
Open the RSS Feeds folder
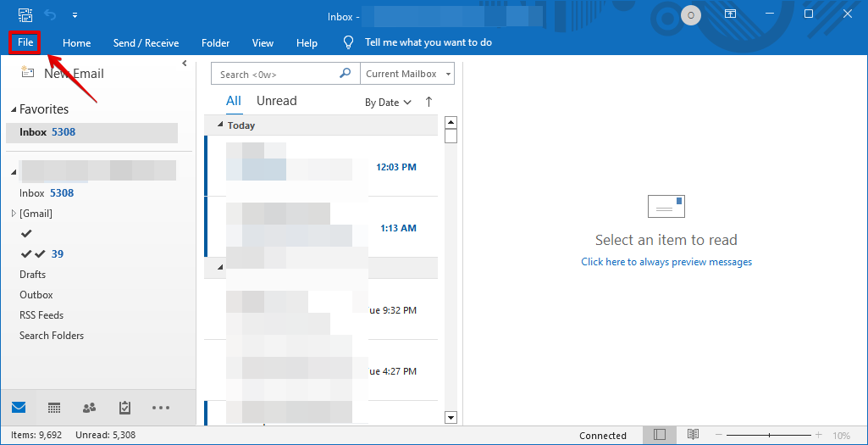tap(41, 314)
